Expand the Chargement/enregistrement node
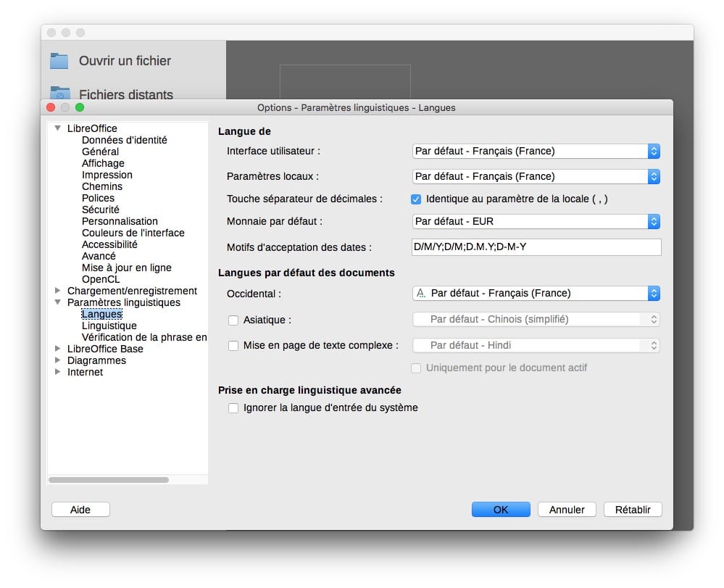Image resolution: width=724 pixels, height=588 pixels. pyautogui.click(x=58, y=291)
